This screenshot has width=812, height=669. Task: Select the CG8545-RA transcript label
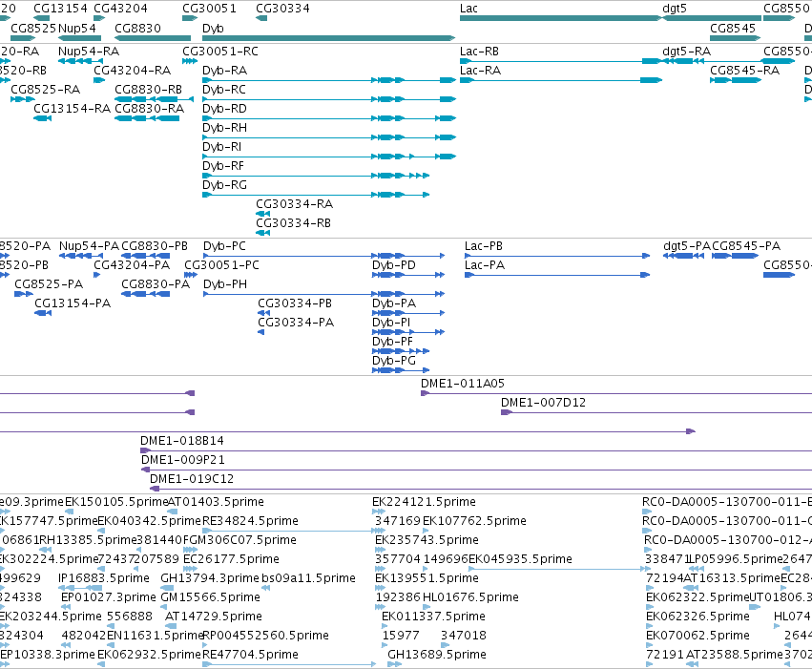744,71
